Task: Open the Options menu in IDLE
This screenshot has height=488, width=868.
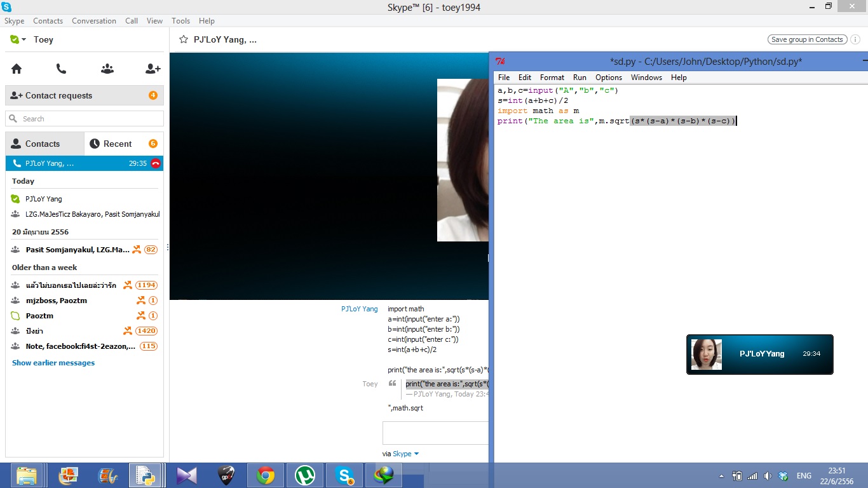Action: tap(609, 78)
